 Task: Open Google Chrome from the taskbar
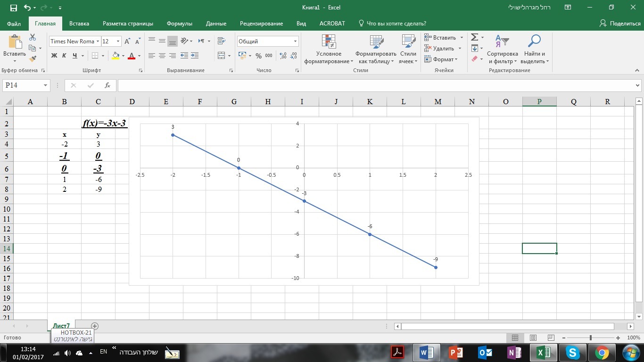pos(602,353)
